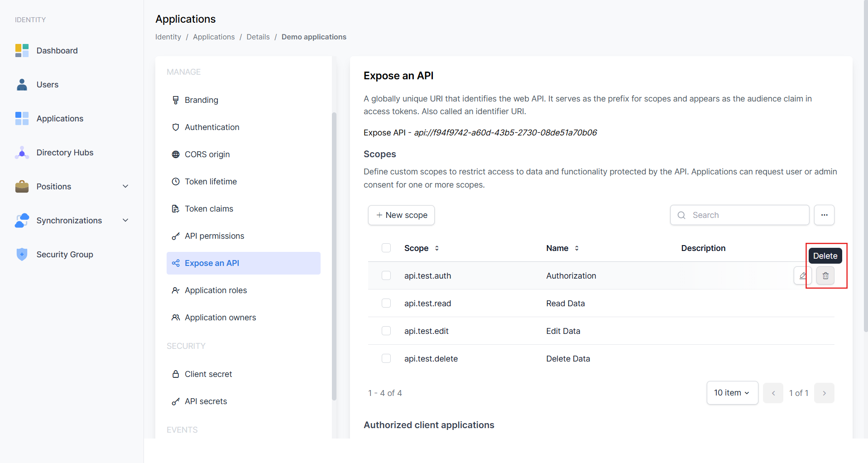Expand the Synchronizations sidebar menu
This screenshot has height=463, width=868.
[125, 220]
